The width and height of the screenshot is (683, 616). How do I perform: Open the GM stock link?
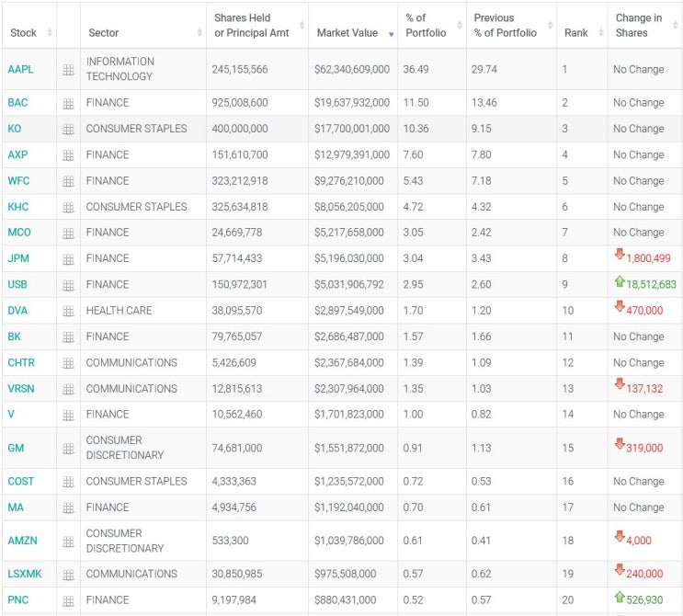point(16,449)
